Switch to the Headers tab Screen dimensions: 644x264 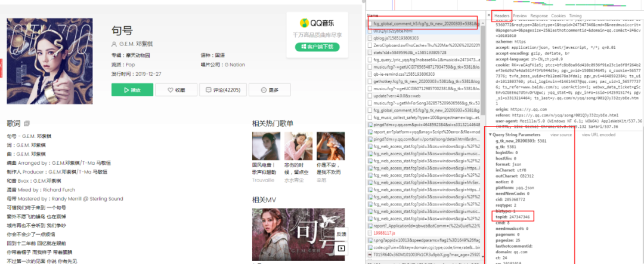pyautogui.click(x=502, y=16)
